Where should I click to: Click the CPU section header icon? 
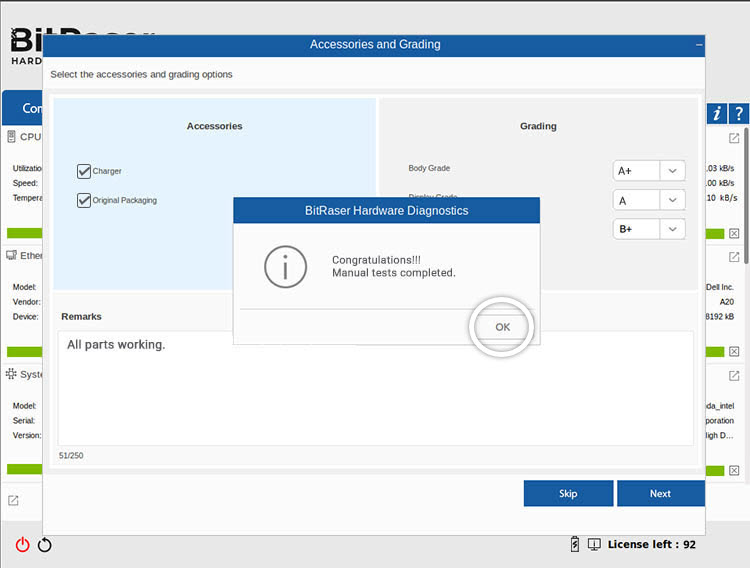pos(11,137)
